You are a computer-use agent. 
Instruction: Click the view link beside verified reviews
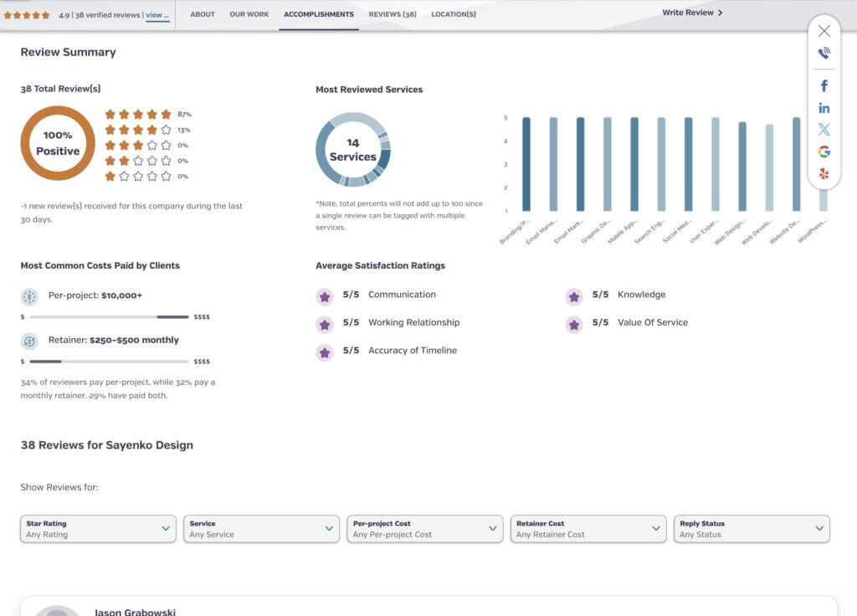157,15
